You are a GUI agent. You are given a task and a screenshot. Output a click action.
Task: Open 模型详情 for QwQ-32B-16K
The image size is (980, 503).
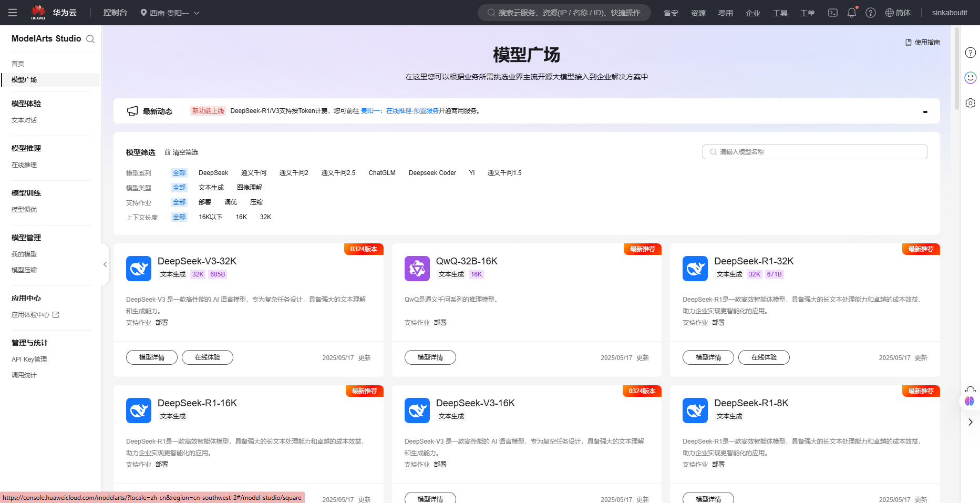tap(430, 357)
